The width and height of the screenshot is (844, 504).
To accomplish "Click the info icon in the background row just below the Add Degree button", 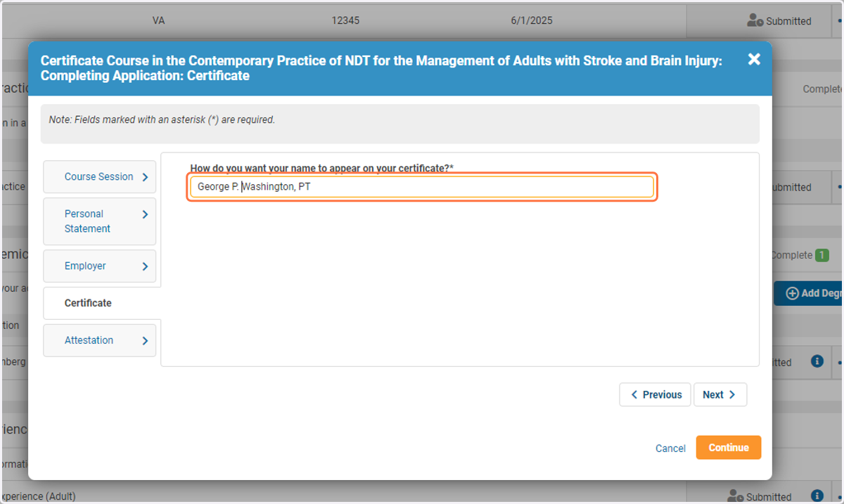I will (817, 361).
